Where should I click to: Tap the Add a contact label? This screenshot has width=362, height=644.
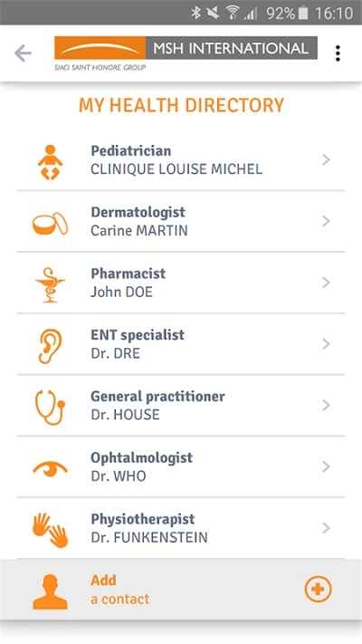[x=119, y=590]
